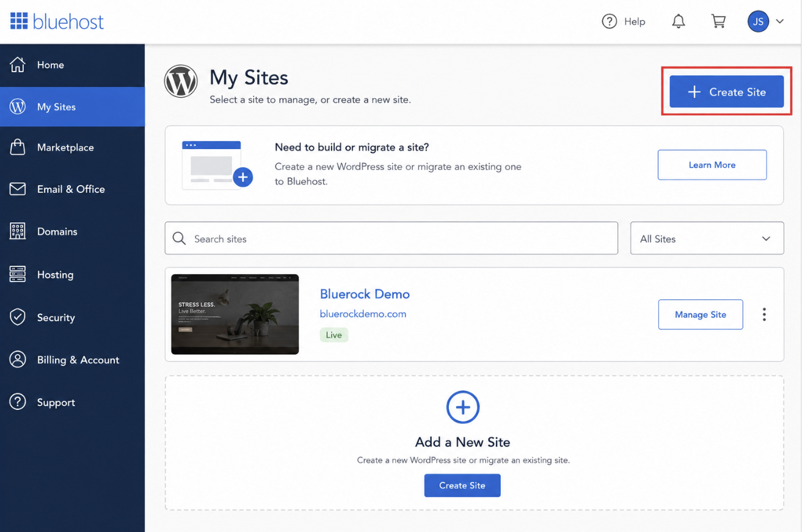Click the Support question mark icon in sidebar
The width and height of the screenshot is (802, 532).
pyautogui.click(x=18, y=402)
